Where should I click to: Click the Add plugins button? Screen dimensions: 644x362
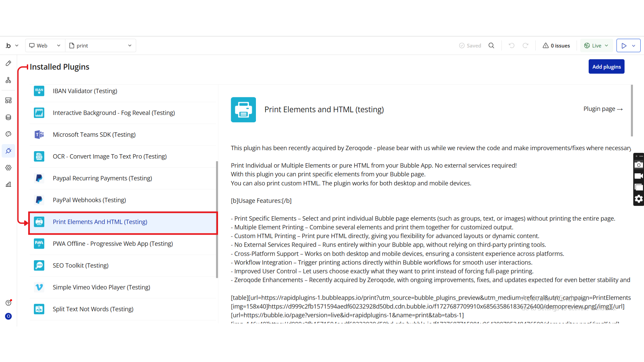click(606, 67)
